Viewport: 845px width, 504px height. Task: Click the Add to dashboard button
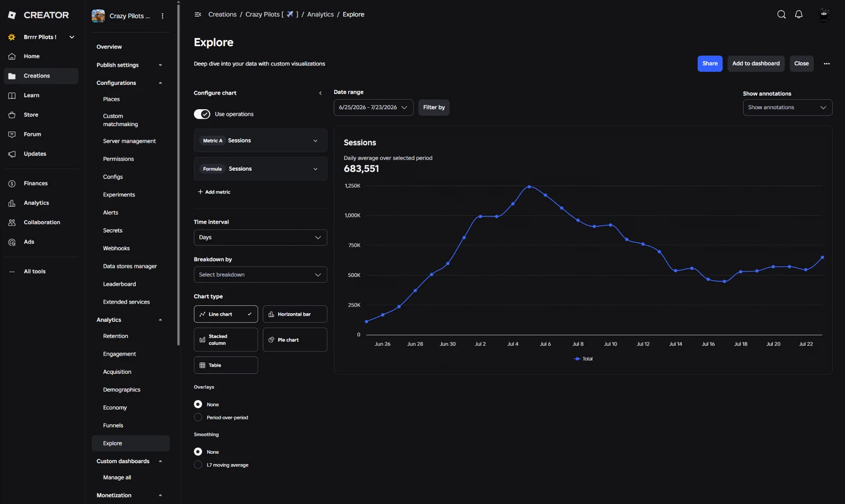pos(756,63)
